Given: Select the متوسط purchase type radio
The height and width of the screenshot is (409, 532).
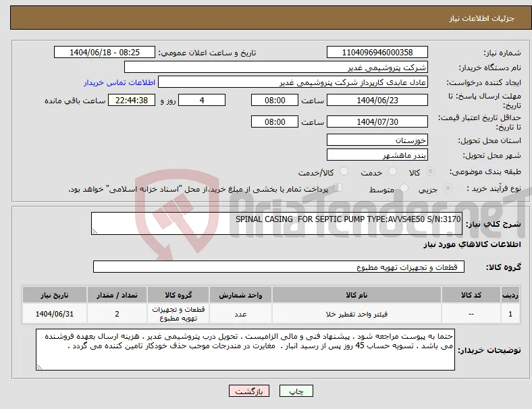Looking at the screenshot, I should coord(404,188).
